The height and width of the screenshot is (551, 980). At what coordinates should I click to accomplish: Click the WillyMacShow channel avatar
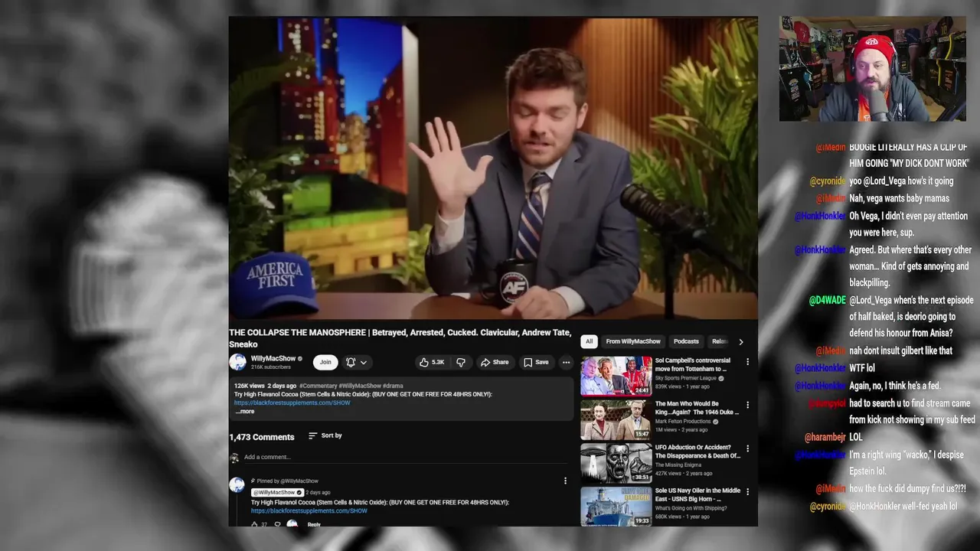pyautogui.click(x=237, y=362)
